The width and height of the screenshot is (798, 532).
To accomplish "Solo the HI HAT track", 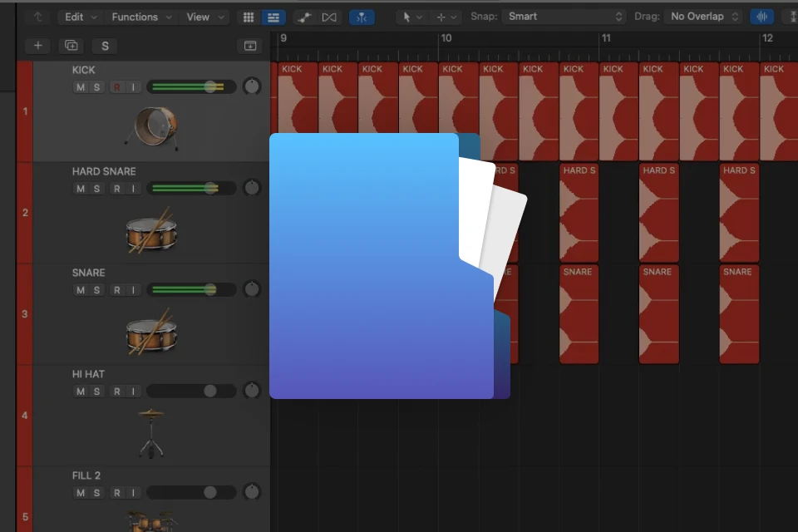I will [96, 391].
